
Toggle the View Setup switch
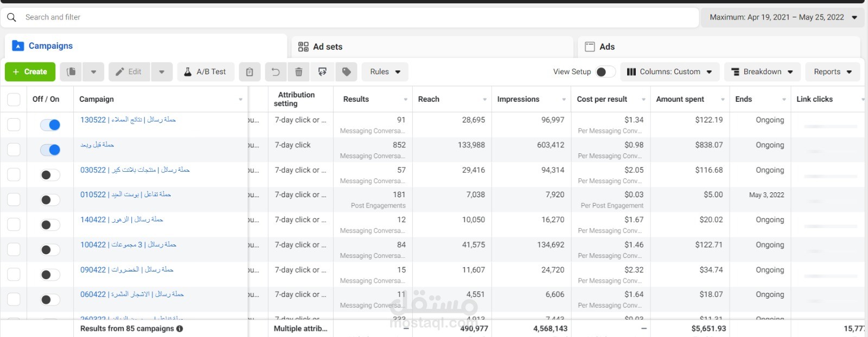[x=605, y=72]
